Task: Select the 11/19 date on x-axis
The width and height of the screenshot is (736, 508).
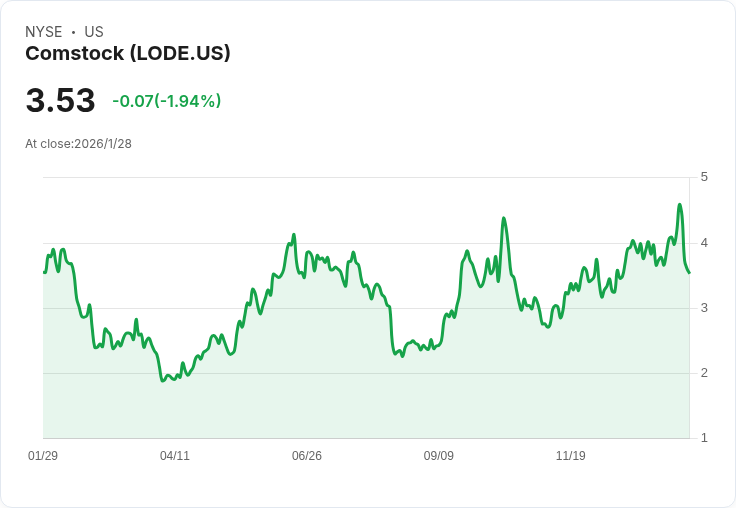Action: [571, 456]
